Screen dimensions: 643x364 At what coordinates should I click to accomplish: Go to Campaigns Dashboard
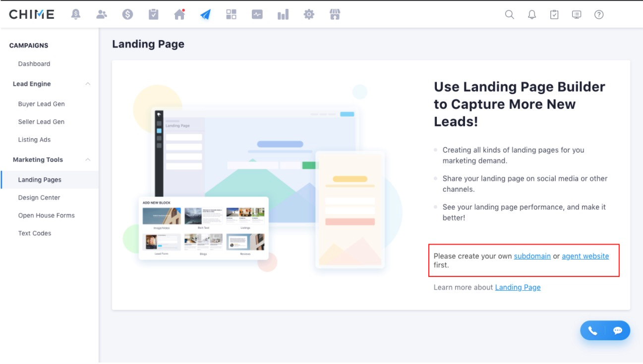(34, 64)
